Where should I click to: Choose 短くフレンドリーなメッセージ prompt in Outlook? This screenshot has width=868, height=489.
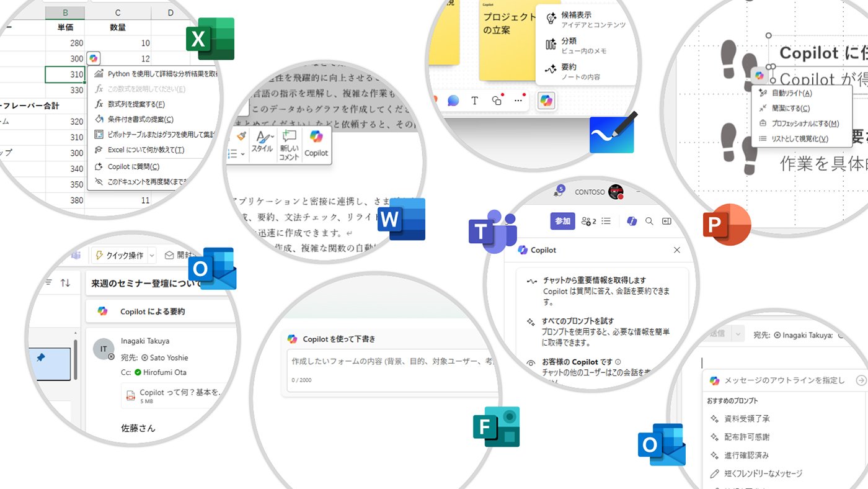click(x=756, y=473)
